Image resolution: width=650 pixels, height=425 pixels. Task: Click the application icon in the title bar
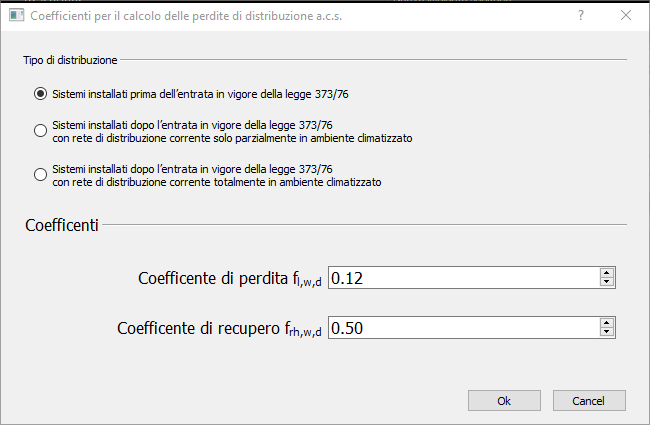pos(12,16)
